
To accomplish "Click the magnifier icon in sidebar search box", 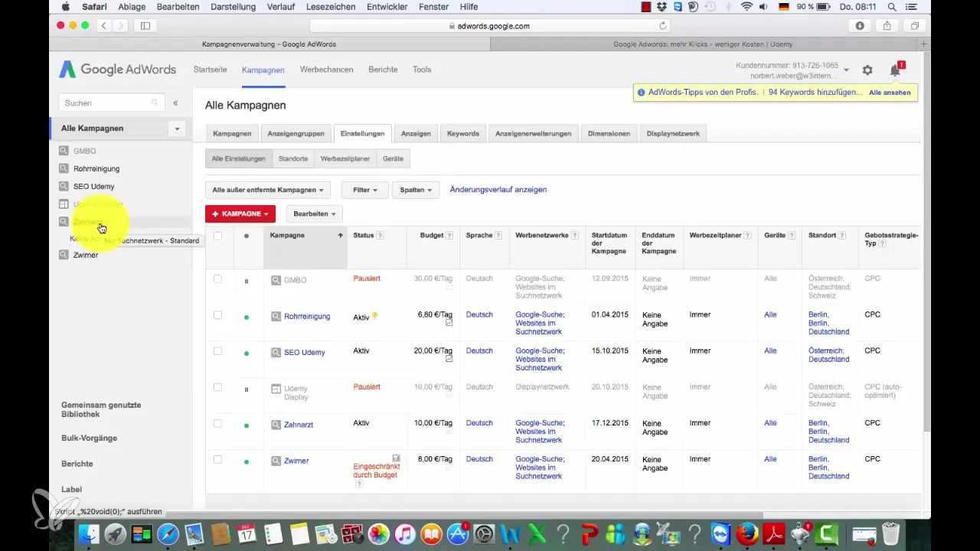I will [155, 103].
